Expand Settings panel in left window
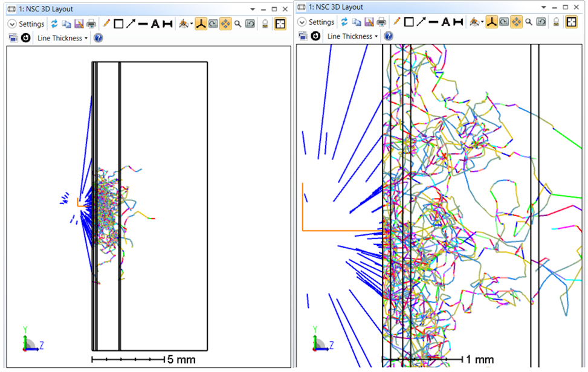The height and width of the screenshot is (372, 588). coord(12,24)
